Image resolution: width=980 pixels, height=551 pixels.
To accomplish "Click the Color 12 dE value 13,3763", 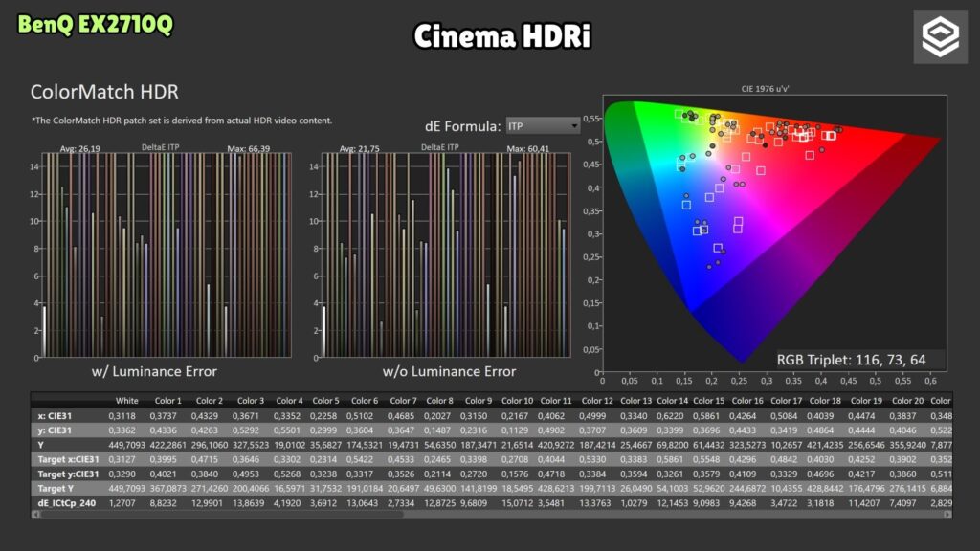I will (x=595, y=503).
